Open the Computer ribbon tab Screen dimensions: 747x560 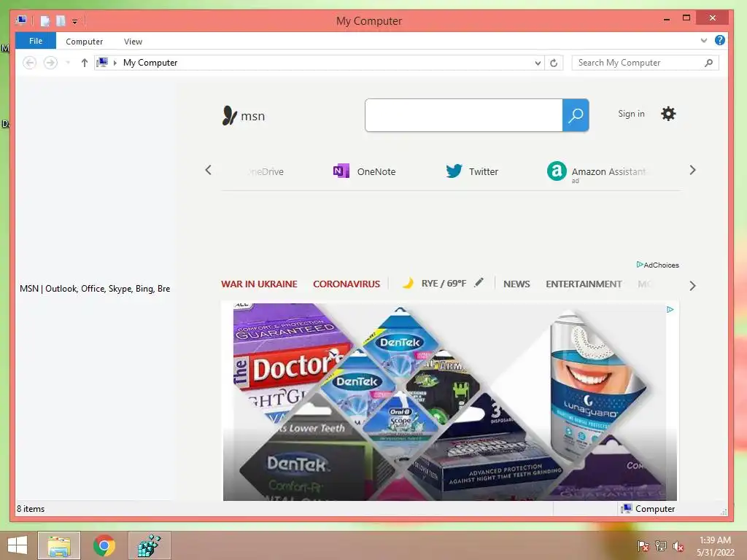point(85,42)
